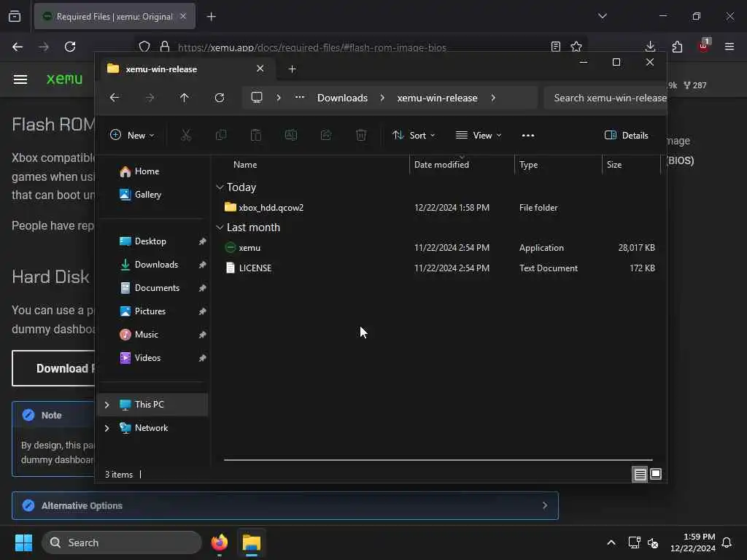Viewport: 747px width, 560px height.
Task: Open Documents in navigation pane
Action: (157, 288)
